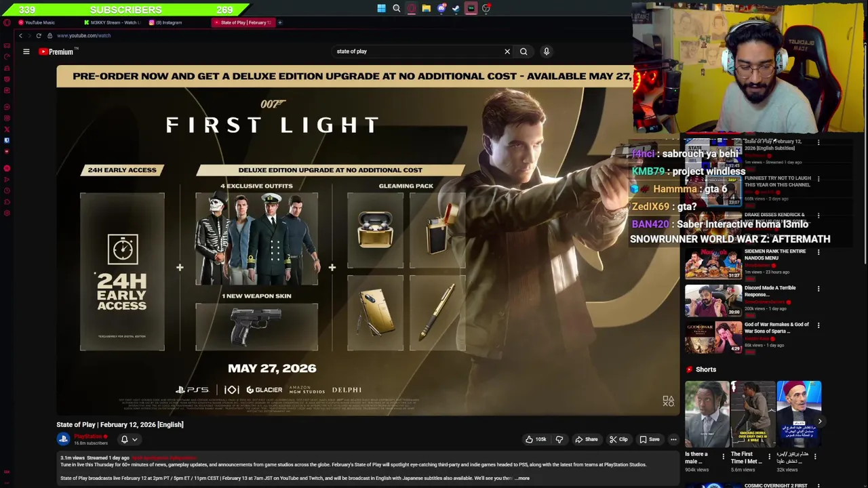868x488 pixels.
Task: Open Opera GX browser taskbar icon
Action: tap(412, 9)
